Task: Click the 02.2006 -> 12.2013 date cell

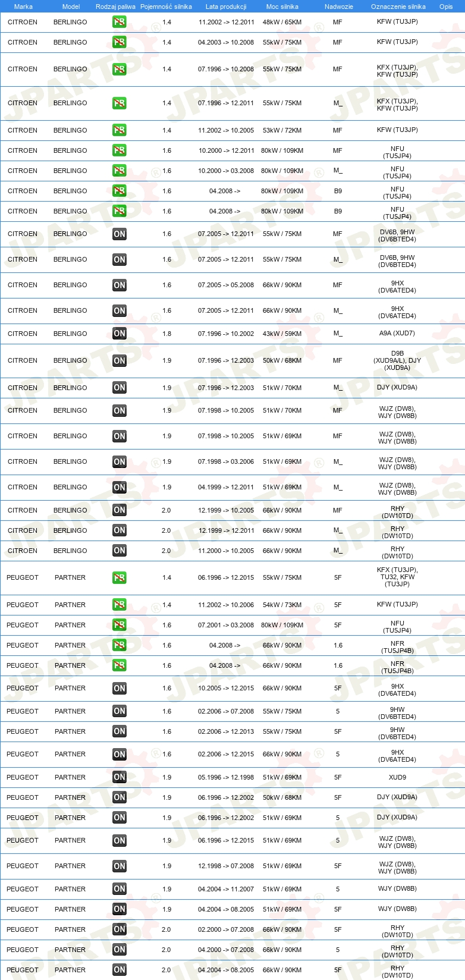Action: pos(226,731)
